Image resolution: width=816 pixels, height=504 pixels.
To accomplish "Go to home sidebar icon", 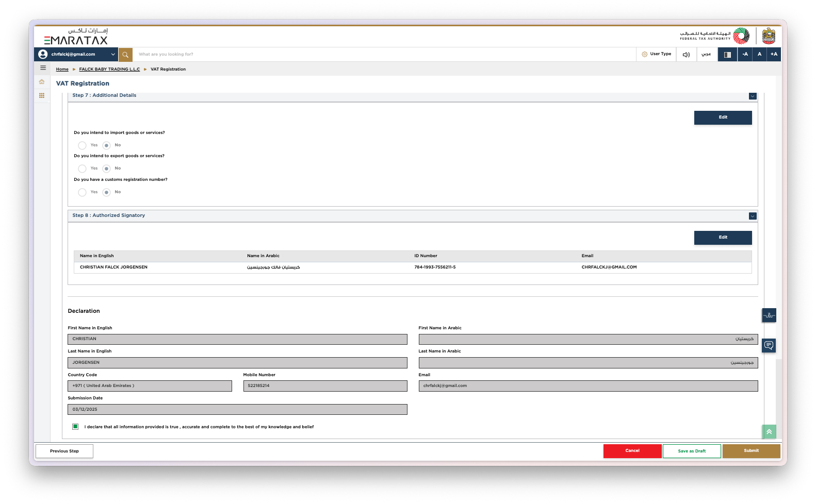I will (42, 82).
